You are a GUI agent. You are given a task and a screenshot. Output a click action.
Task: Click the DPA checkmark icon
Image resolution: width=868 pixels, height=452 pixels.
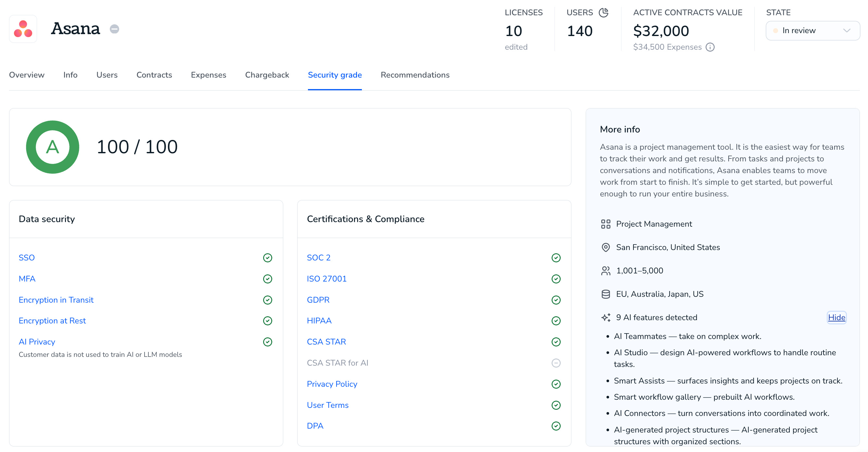pos(556,426)
